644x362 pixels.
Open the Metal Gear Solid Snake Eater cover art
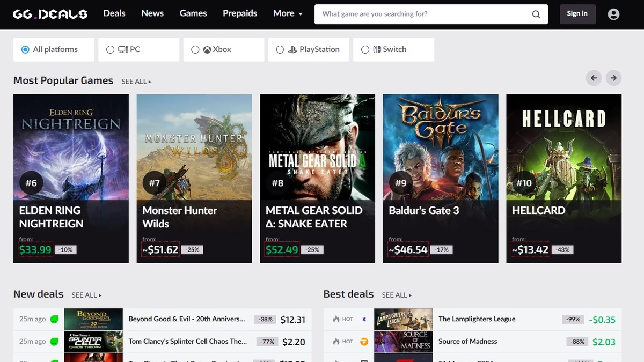(x=317, y=147)
